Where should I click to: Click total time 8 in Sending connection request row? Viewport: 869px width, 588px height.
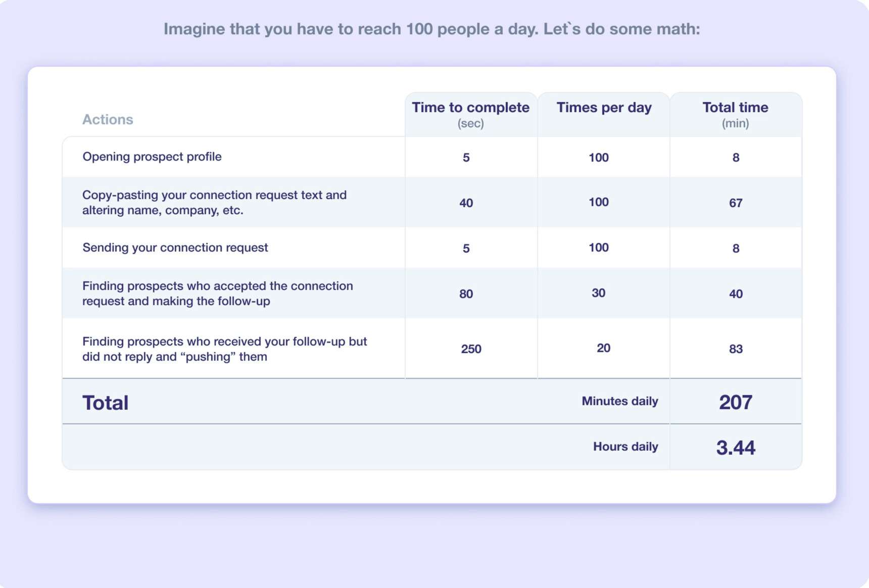pyautogui.click(x=736, y=249)
